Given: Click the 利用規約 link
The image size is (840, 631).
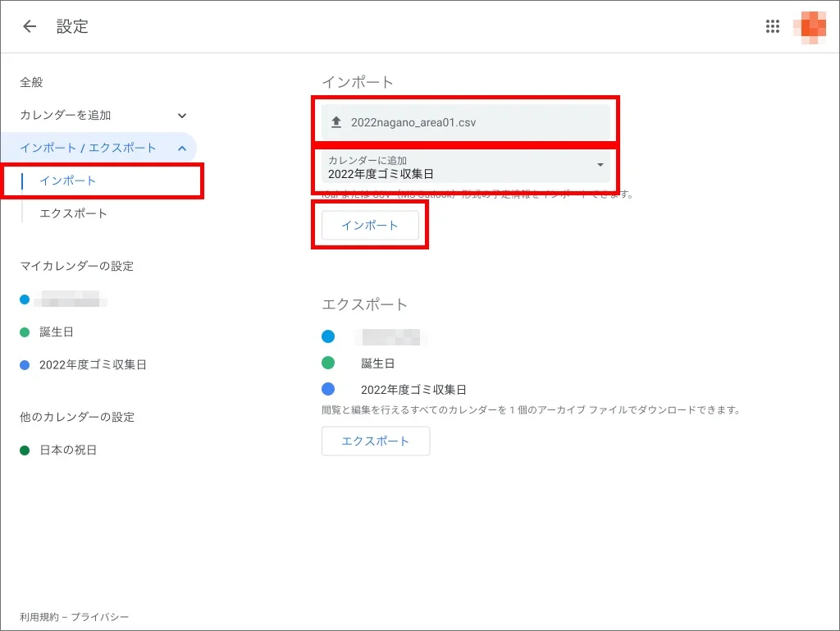Looking at the screenshot, I should click(39, 617).
